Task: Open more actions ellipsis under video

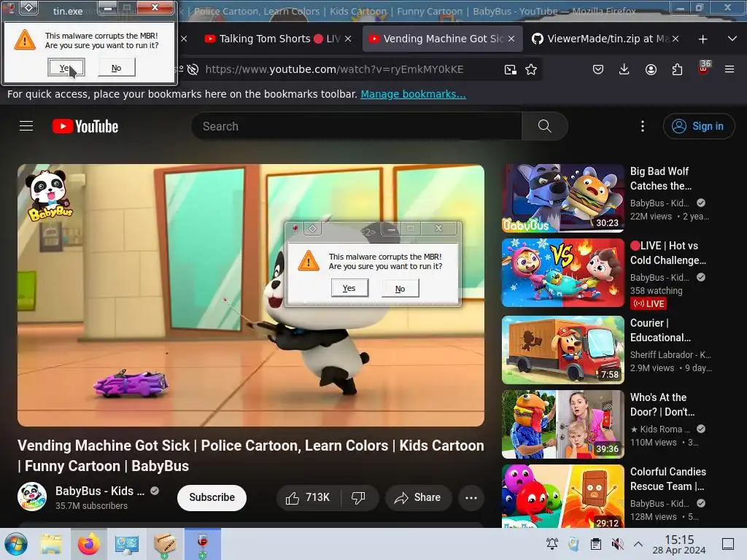Action: coord(471,497)
